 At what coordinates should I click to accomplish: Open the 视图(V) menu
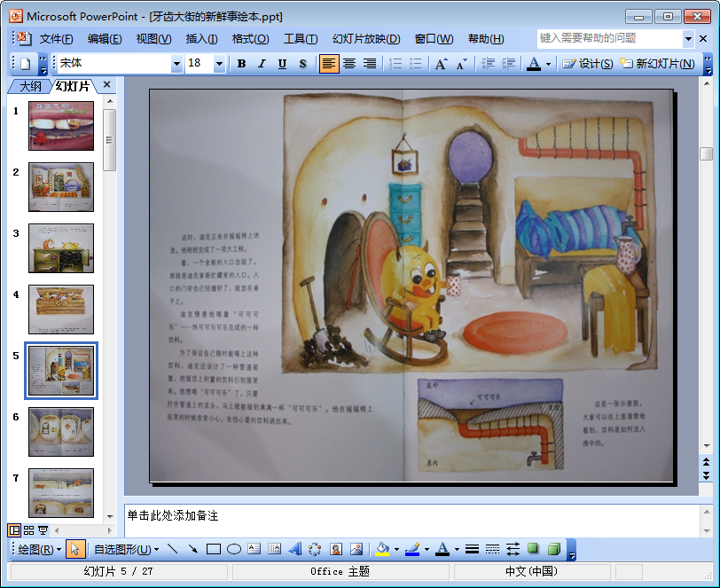153,39
